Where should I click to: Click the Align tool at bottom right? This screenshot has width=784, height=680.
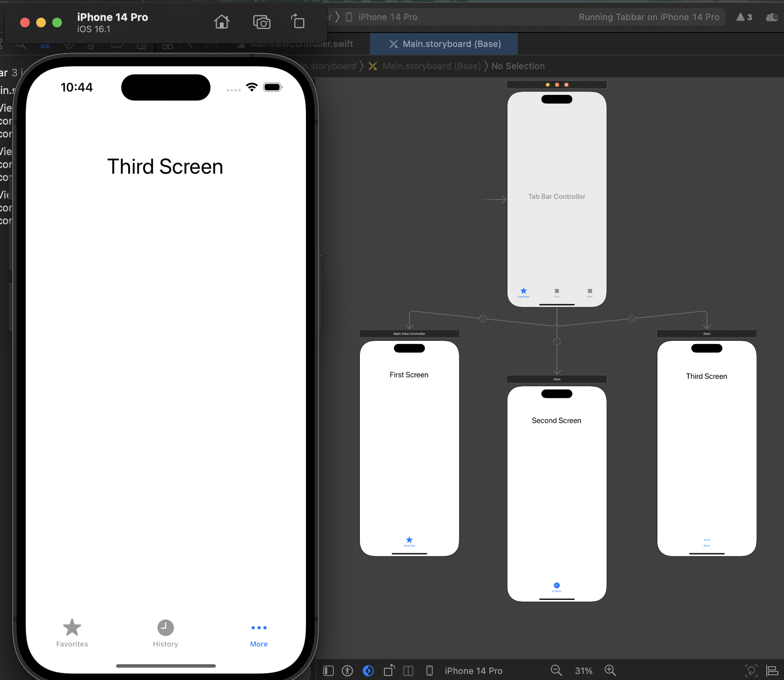tap(772, 671)
